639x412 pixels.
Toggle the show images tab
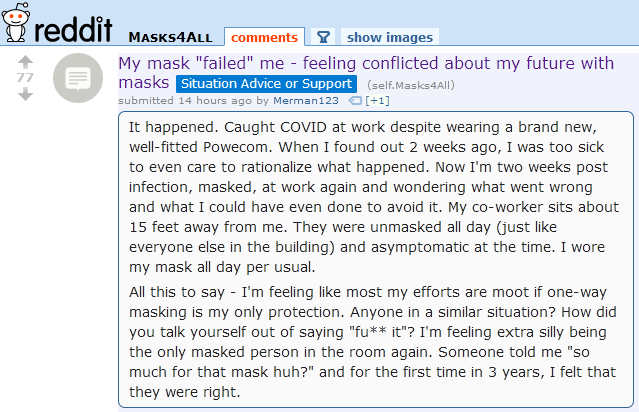[x=389, y=37]
